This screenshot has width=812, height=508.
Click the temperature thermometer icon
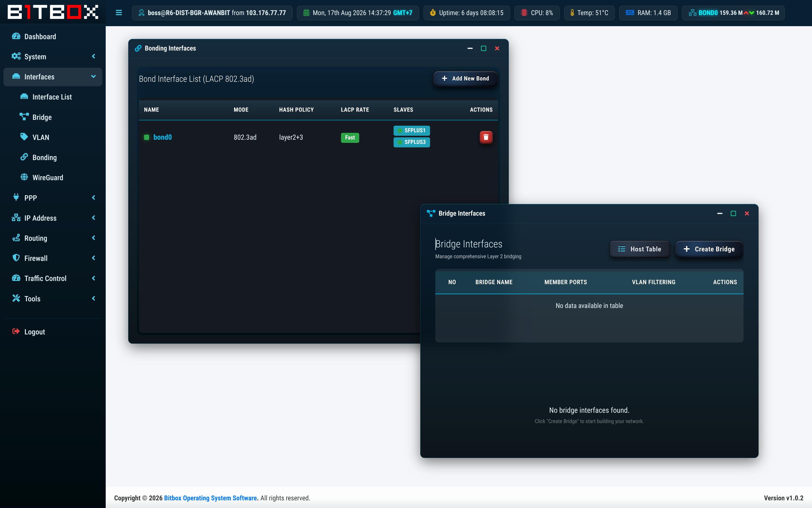click(x=572, y=13)
